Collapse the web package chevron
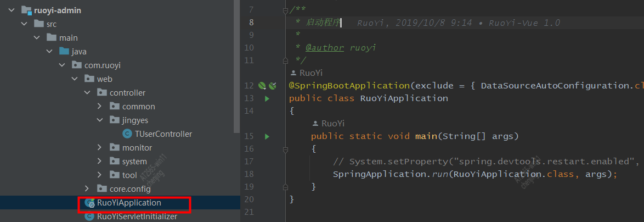The height and width of the screenshot is (222, 644). tap(75, 79)
